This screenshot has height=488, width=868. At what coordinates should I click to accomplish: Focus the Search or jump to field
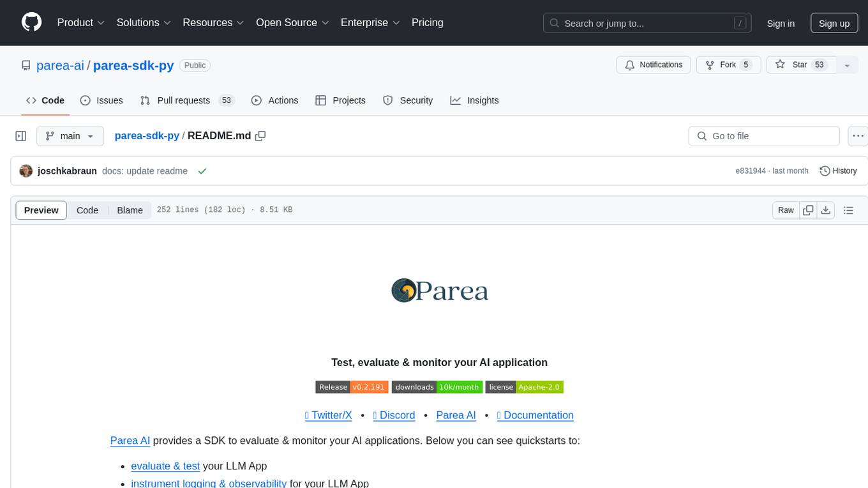point(648,23)
